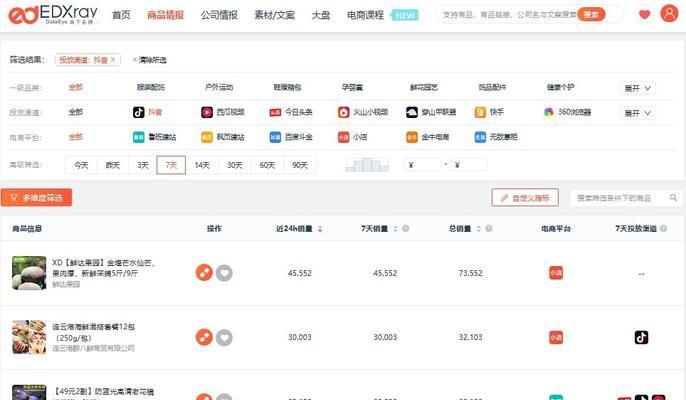Select the 火山小视频 channel icon
Viewport: 686px width, 400px height.
[343, 112]
